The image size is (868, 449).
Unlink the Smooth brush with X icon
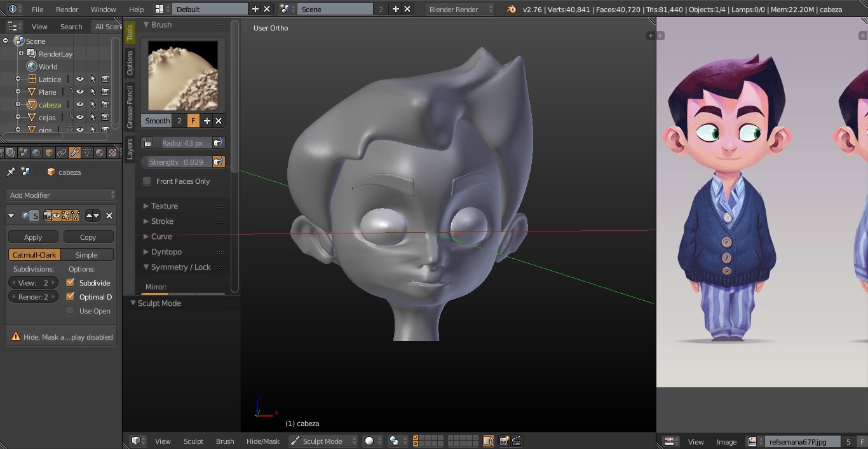click(219, 121)
